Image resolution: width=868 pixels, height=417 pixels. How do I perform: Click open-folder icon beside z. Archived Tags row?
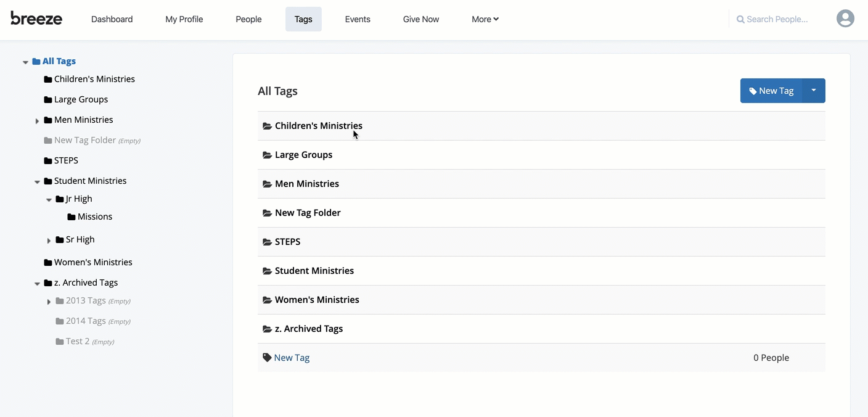coord(267,329)
